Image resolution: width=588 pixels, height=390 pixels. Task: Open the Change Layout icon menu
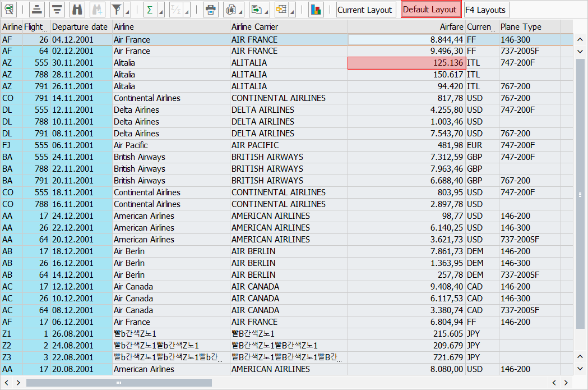tap(281, 10)
